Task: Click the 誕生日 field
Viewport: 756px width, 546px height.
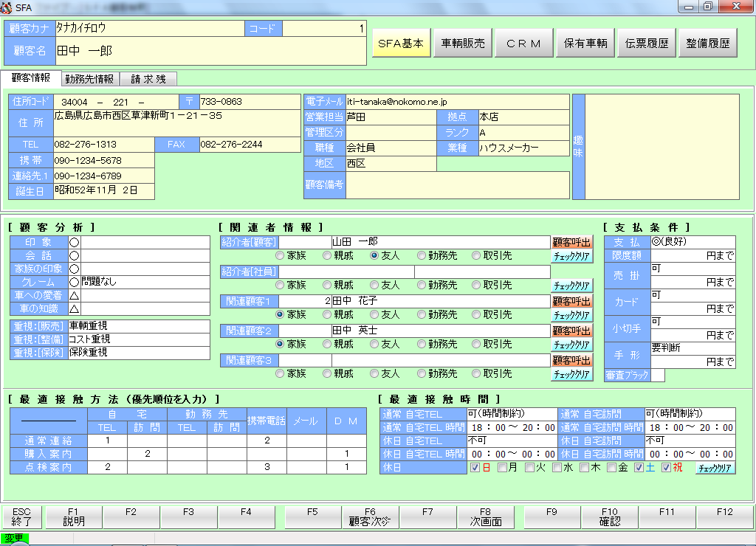Action: [103, 191]
